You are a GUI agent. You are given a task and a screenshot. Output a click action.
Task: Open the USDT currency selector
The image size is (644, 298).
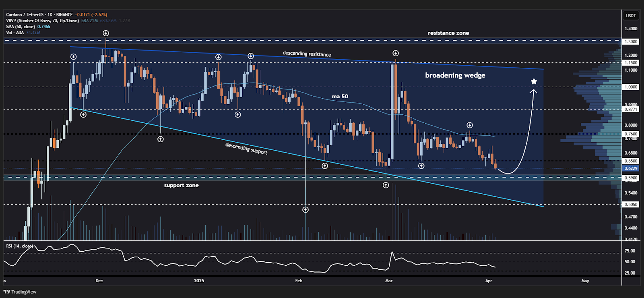[631, 16]
